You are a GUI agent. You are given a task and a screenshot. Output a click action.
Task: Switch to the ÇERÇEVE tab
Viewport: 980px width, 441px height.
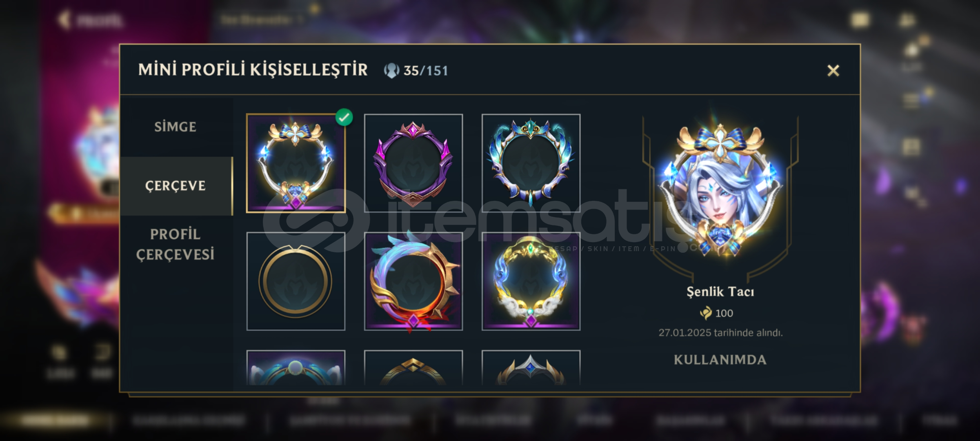176,186
